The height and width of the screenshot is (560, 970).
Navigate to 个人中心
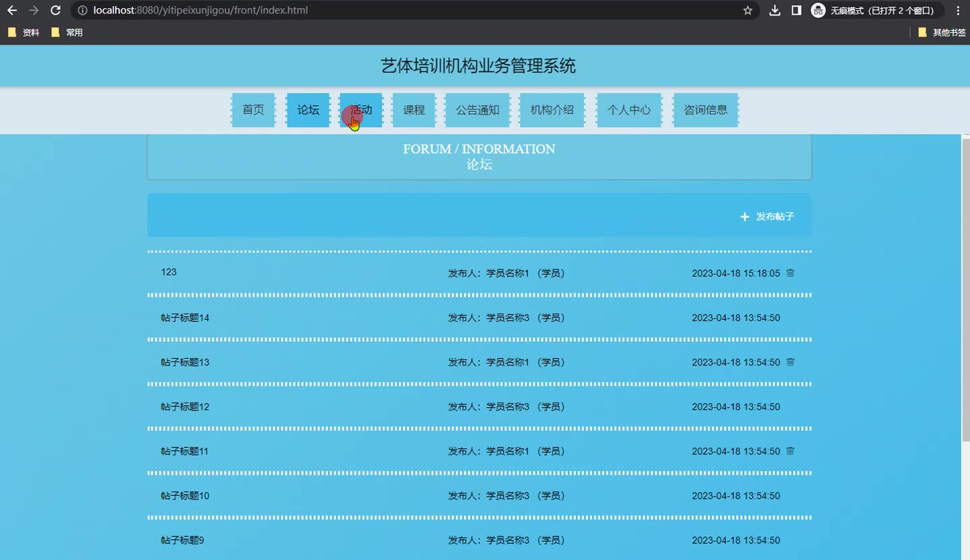628,110
